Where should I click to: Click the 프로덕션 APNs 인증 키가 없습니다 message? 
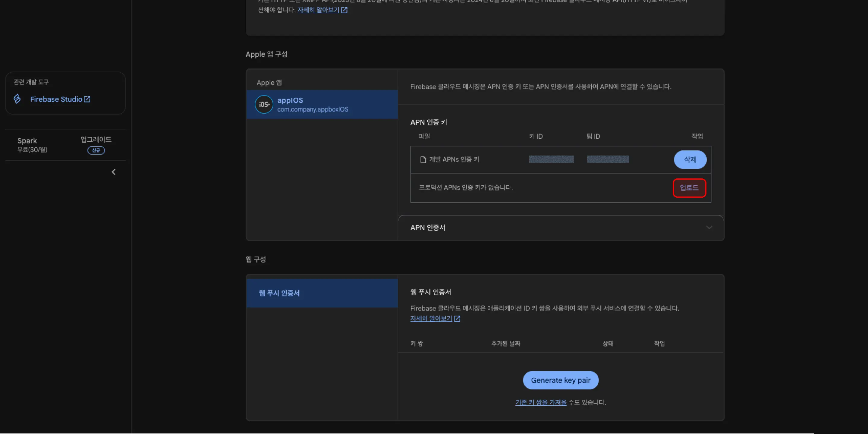pos(466,187)
